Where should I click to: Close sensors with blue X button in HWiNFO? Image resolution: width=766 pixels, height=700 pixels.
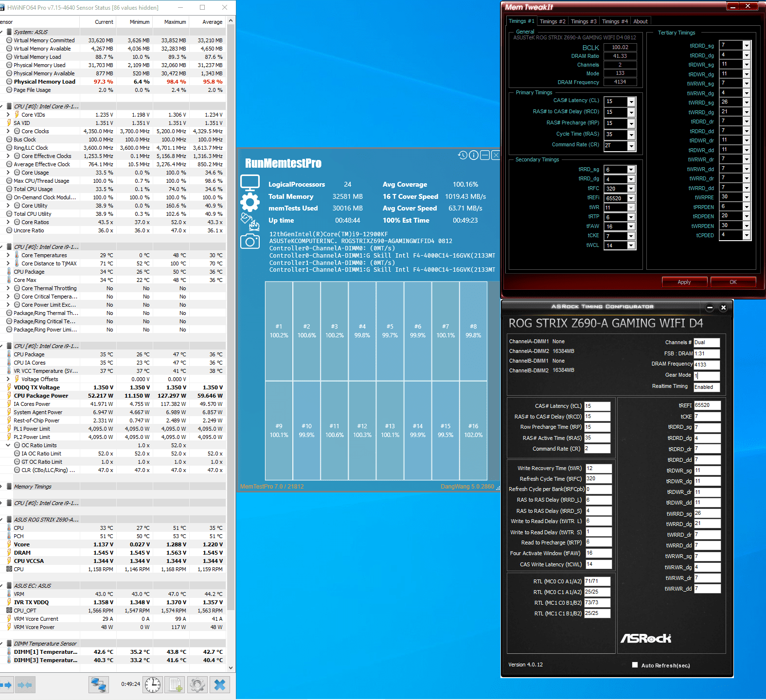click(x=220, y=685)
